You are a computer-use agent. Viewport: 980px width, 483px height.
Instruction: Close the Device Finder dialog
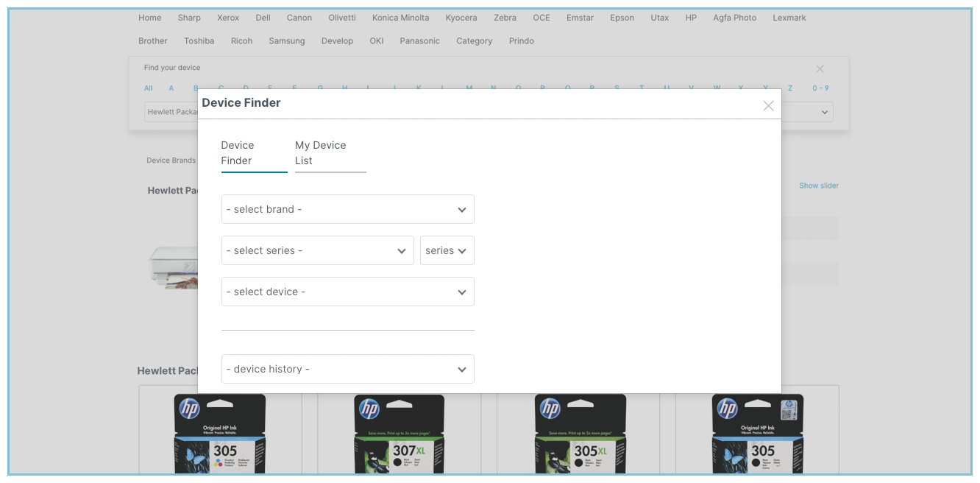[x=768, y=106]
